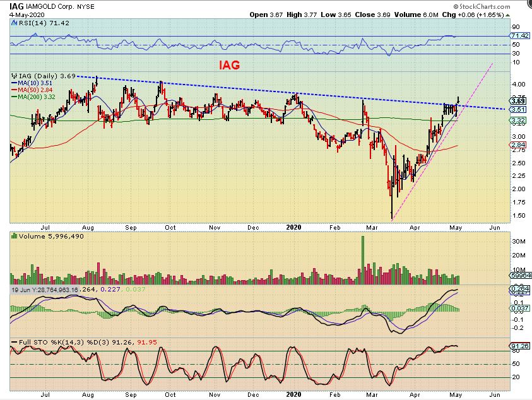
Task: Click the RSI indicator icon beside RSI(14)
Action: (14, 23)
